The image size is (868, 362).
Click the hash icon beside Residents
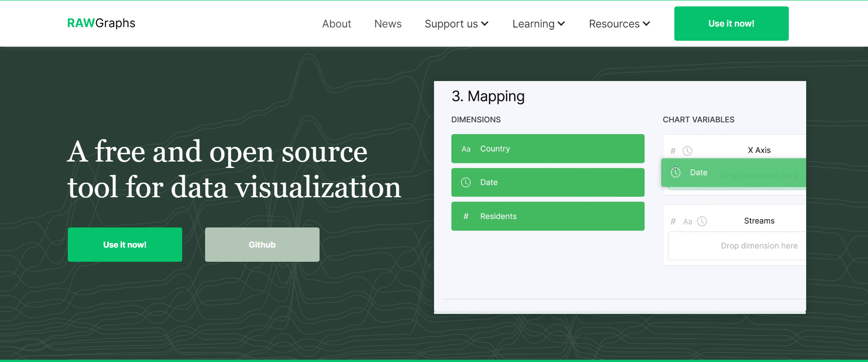click(466, 216)
